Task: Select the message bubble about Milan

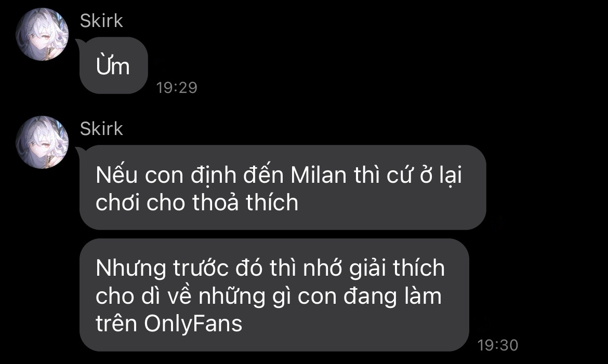Action: (x=283, y=187)
